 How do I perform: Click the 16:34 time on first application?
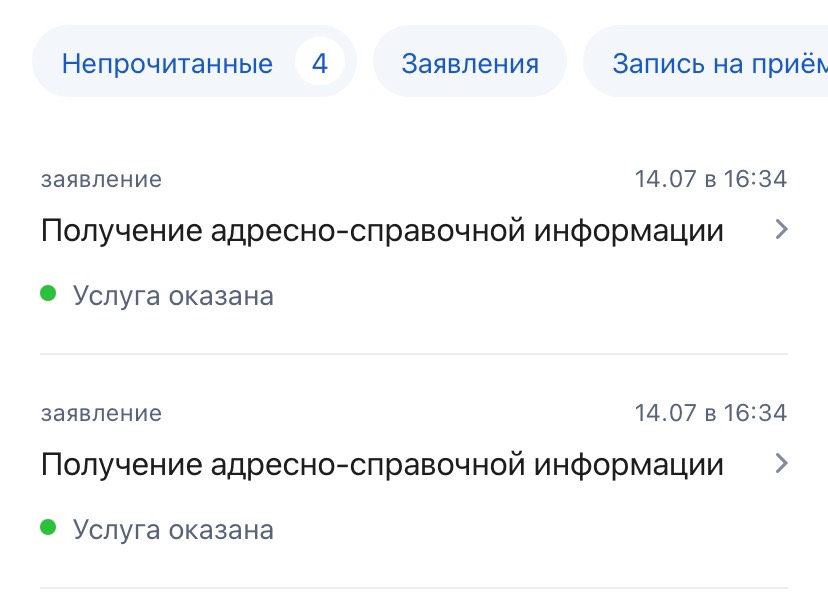click(x=755, y=180)
